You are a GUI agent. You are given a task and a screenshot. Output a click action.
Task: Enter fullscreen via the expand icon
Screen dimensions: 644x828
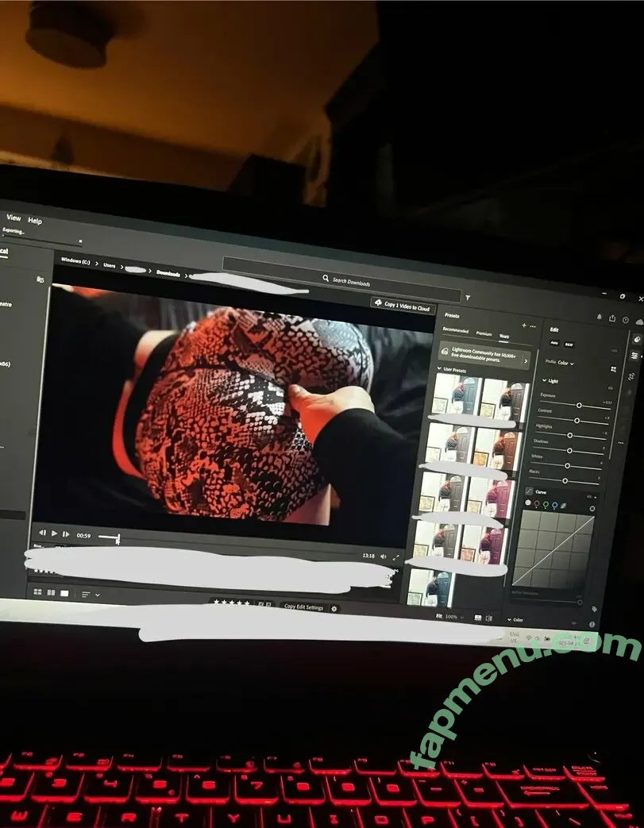396,557
